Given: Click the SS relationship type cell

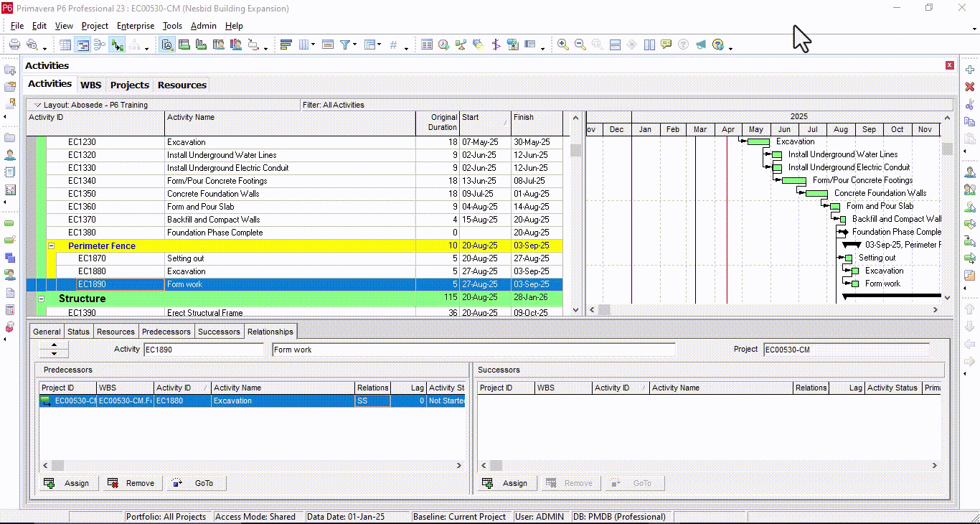Looking at the screenshot, I should (x=373, y=401).
